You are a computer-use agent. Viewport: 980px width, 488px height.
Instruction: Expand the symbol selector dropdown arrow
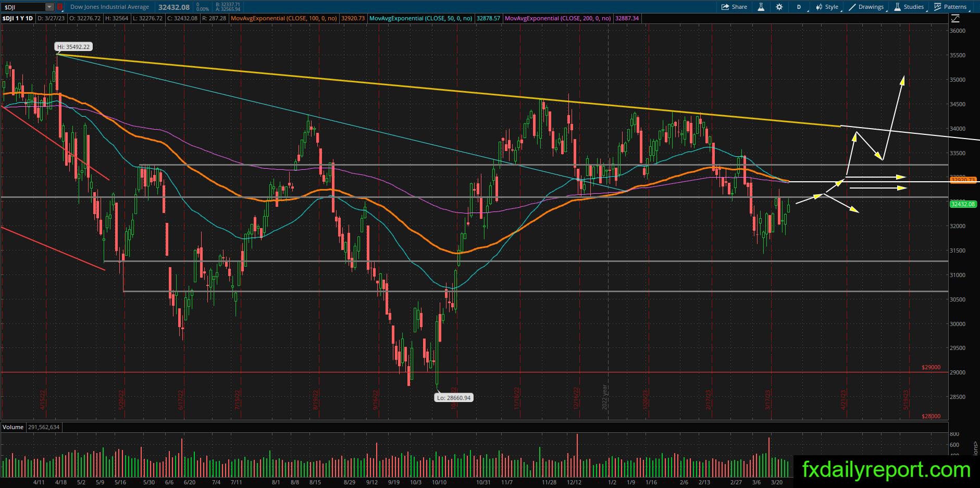(49, 7)
